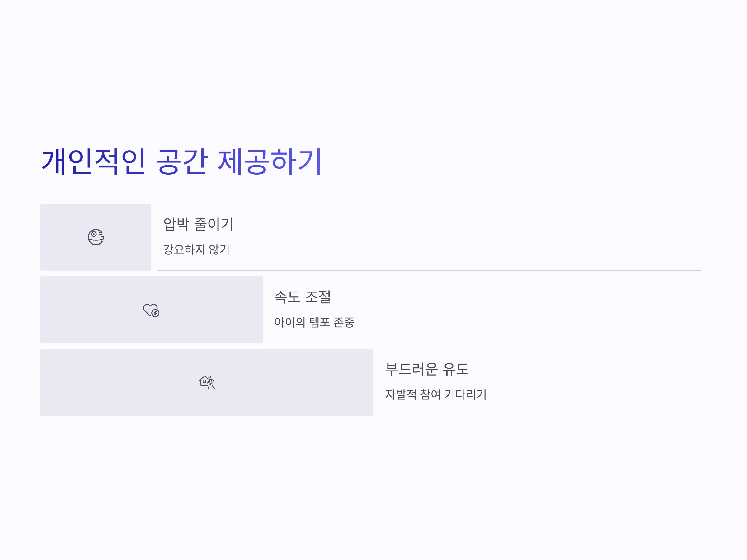
Task: Select the word 공간 in the title
Action: click(182, 162)
